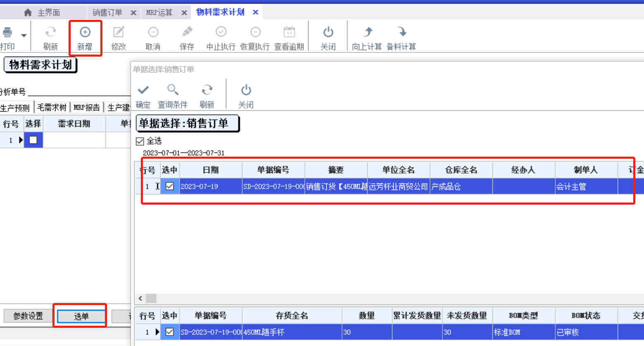Select the 2023-07-19 date cell
The height and width of the screenshot is (346, 644).
[211, 186]
